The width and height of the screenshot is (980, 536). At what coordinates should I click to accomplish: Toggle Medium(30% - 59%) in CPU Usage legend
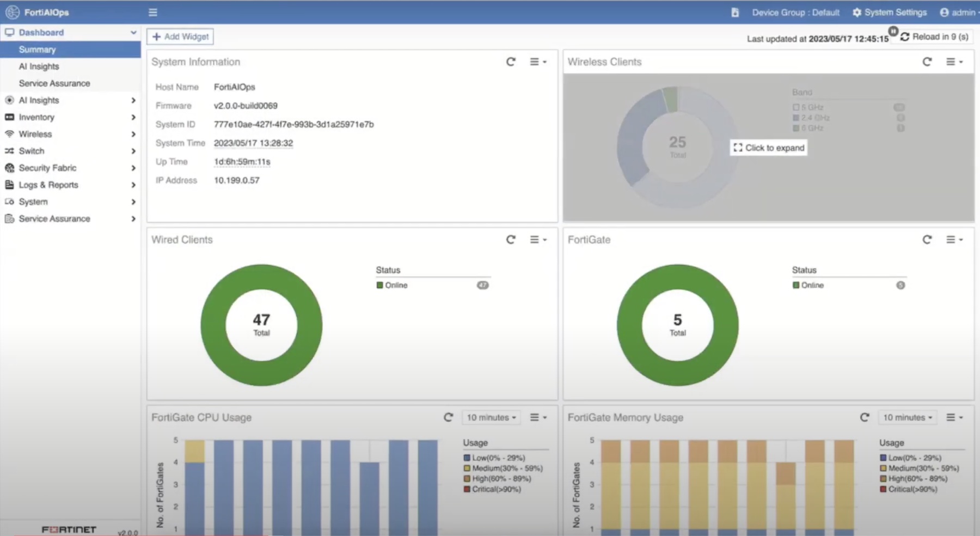coord(503,468)
